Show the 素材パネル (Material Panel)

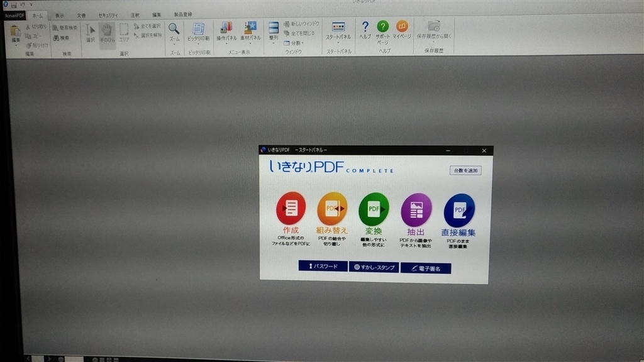[250, 28]
